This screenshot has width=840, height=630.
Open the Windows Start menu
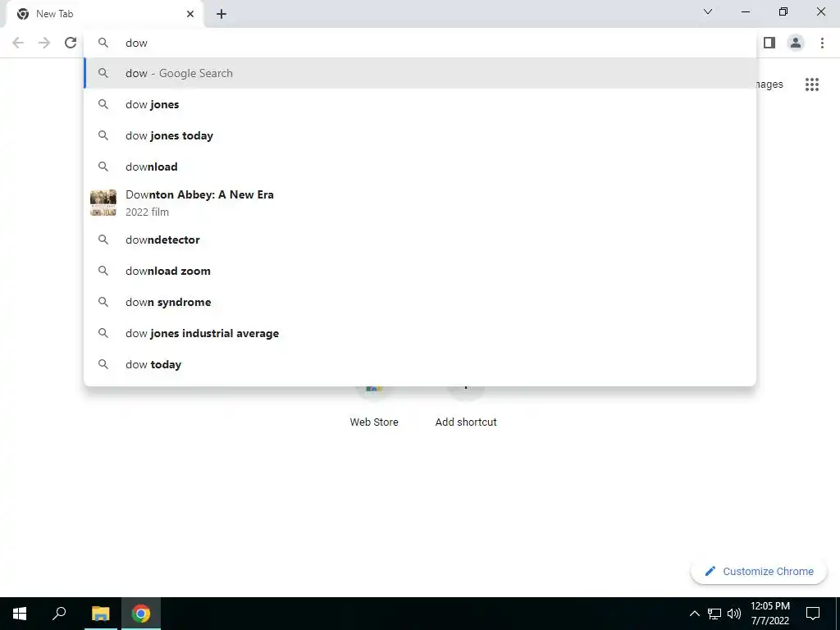pos(20,614)
